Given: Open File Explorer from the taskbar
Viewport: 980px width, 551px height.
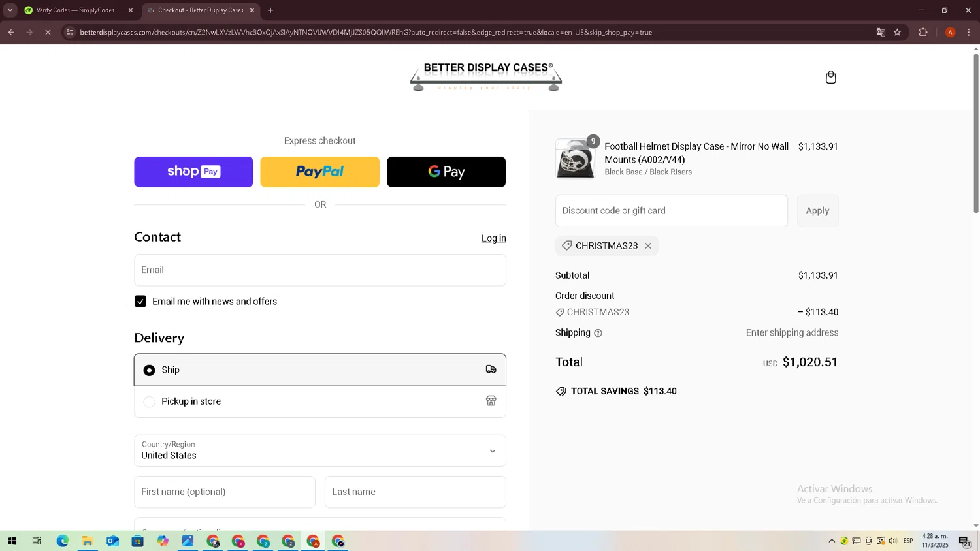Looking at the screenshot, I should tap(88, 541).
